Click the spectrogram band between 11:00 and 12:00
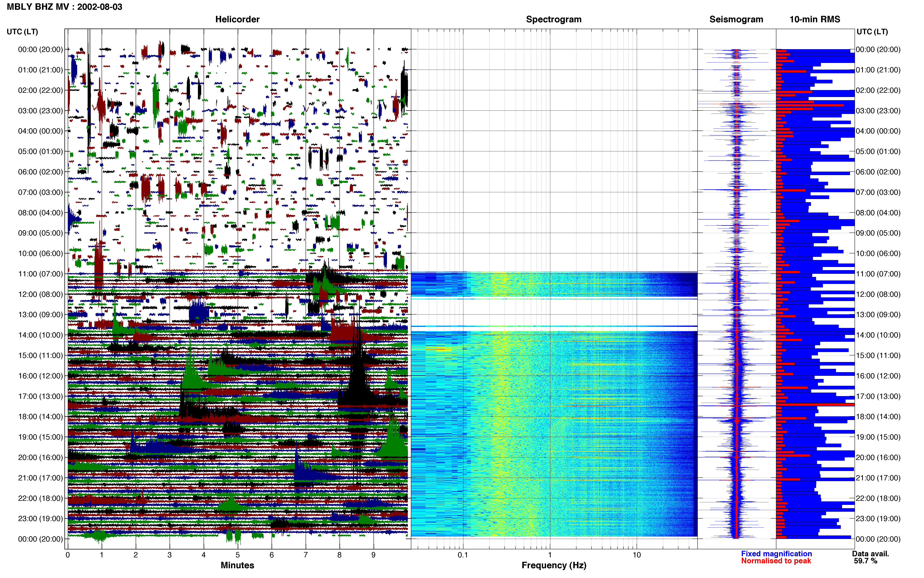924x578 pixels. click(x=554, y=284)
